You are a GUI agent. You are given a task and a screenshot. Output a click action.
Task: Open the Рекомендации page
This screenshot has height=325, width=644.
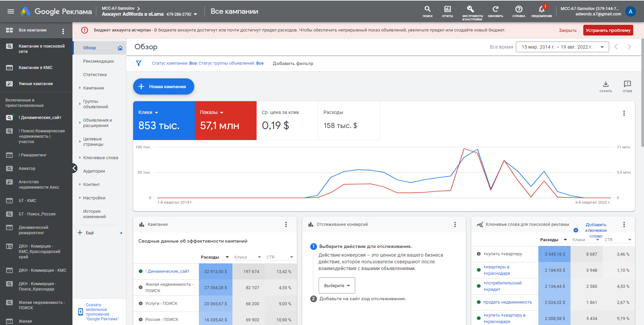point(98,61)
